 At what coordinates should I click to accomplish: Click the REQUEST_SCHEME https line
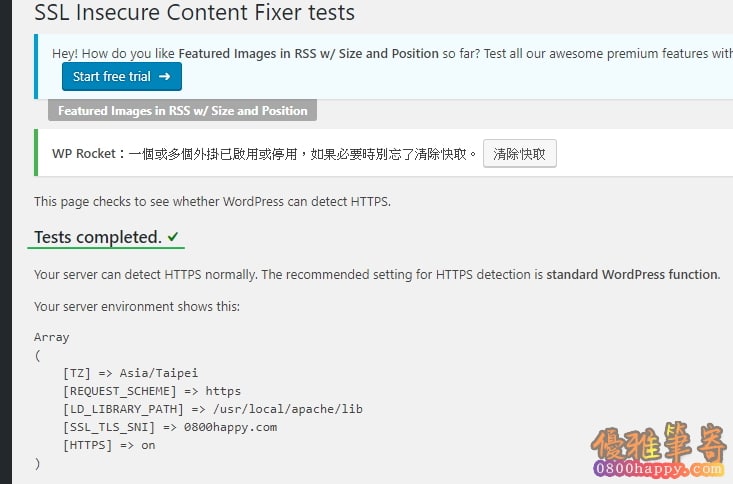pos(152,391)
